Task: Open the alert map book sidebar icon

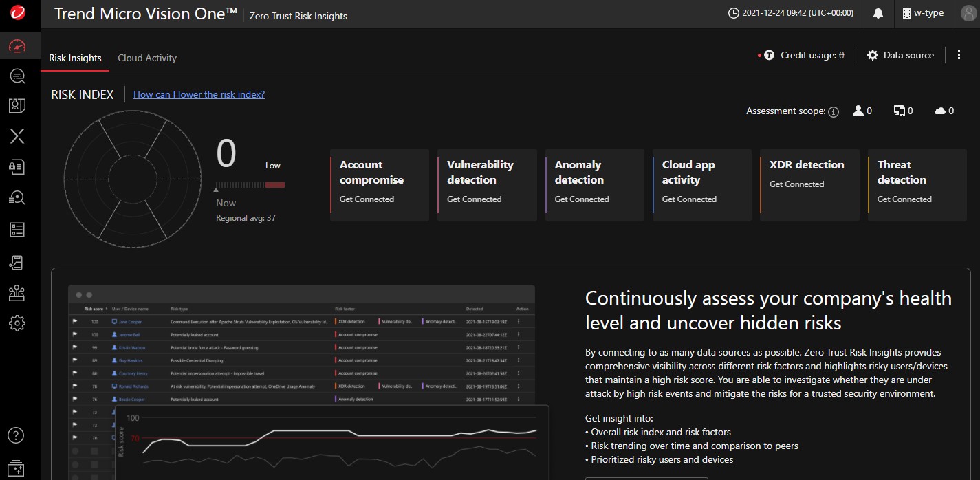Action: (x=17, y=106)
